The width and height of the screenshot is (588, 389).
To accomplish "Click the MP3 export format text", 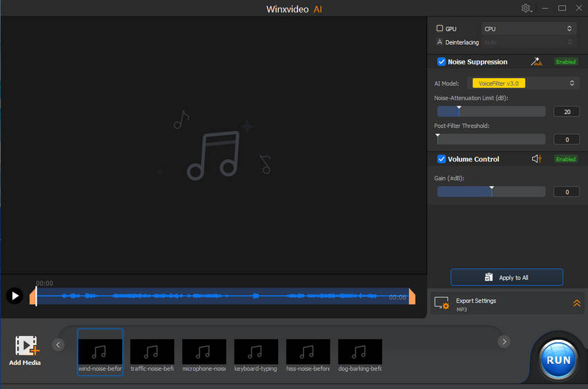I will pos(461,310).
